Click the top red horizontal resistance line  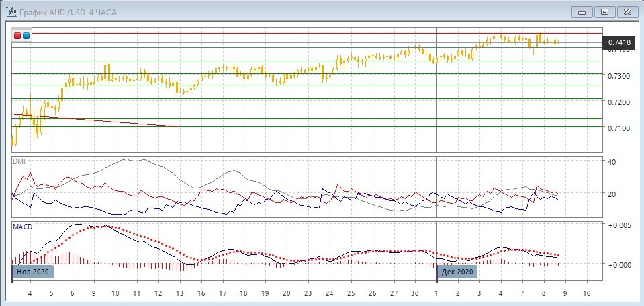point(302,33)
